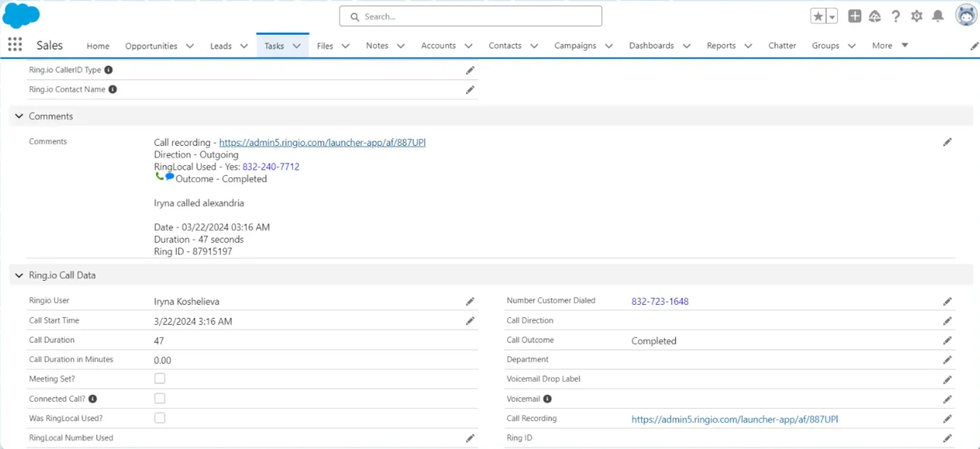Viewport: 980px width, 449px height.
Task: Open the App Launcher grid icon
Action: pyautogui.click(x=15, y=45)
